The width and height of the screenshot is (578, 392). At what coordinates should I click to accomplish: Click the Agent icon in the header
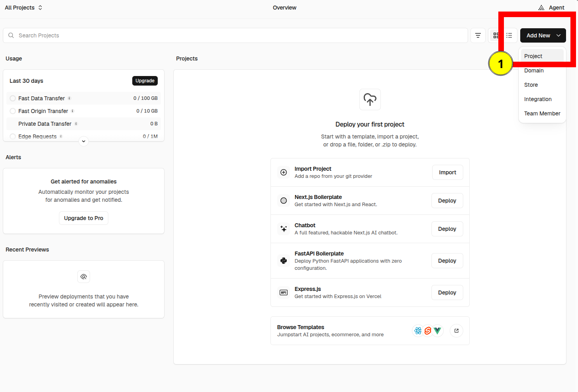(x=541, y=8)
